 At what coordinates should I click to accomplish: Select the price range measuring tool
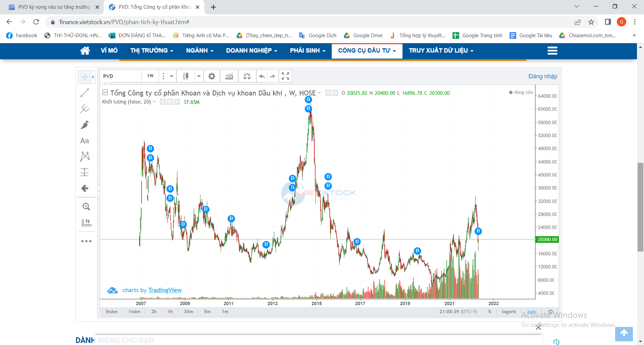point(85,172)
